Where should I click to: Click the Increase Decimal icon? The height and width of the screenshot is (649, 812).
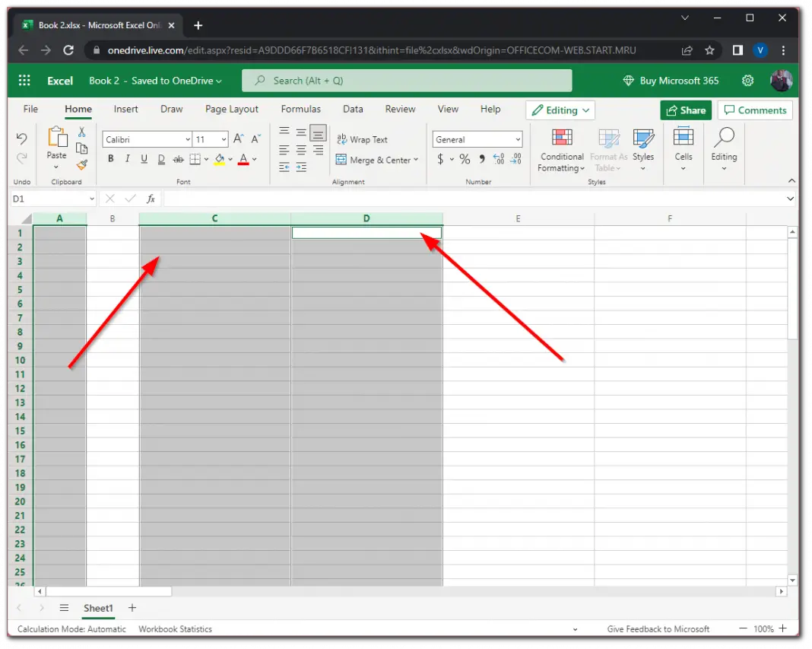click(499, 160)
